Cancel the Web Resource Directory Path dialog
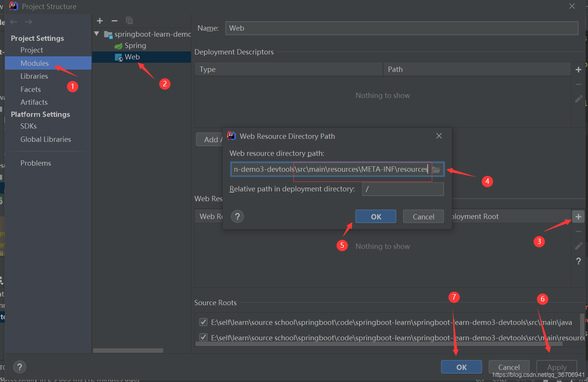The width and height of the screenshot is (588, 382). 424,217
